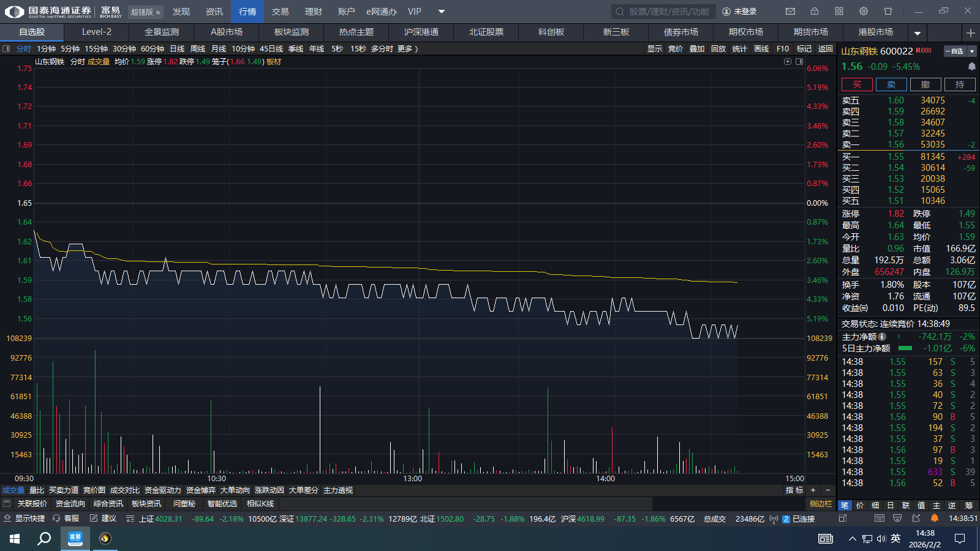Open dropdown arrow next to 自选 button
This screenshot has width=980, height=551.
tap(971, 51)
